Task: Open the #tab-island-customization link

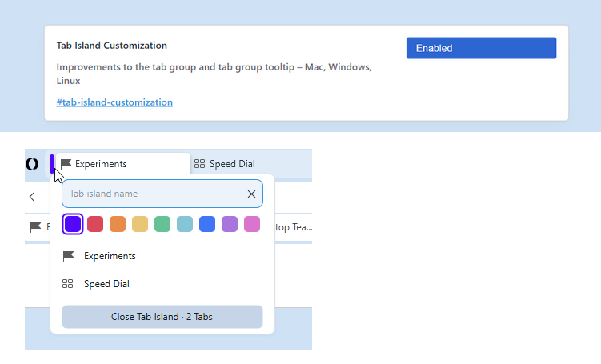Action: (114, 102)
